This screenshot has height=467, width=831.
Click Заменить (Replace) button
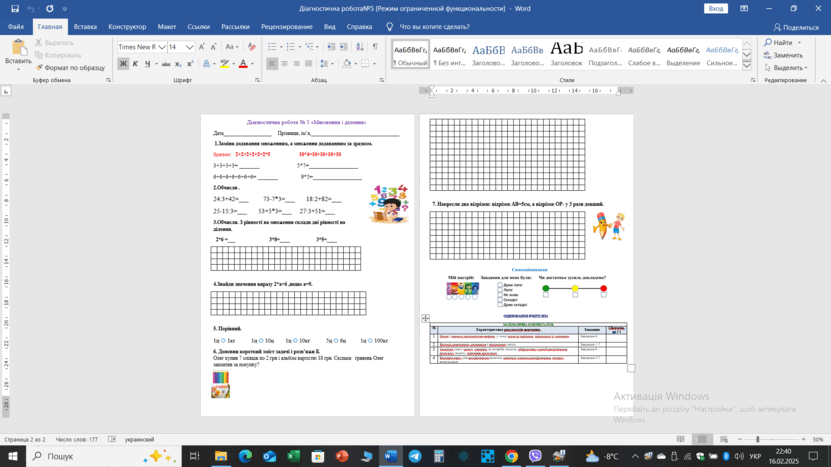783,55
